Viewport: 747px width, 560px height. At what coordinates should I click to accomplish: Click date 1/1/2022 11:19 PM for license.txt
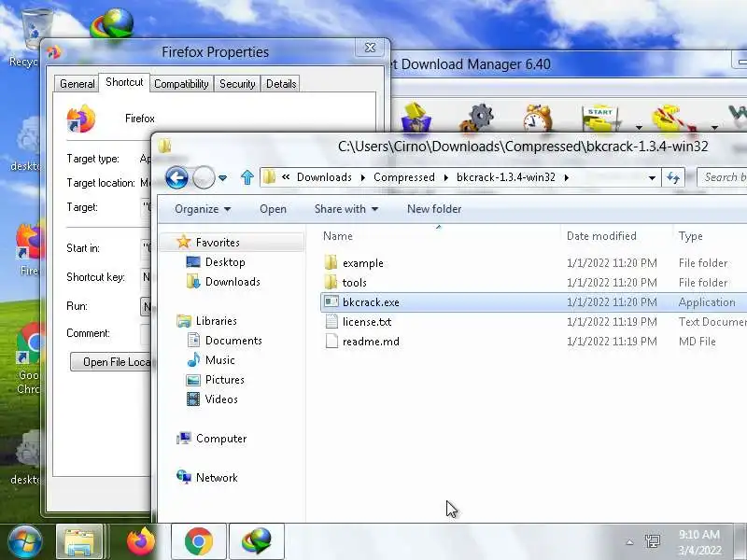tap(612, 322)
